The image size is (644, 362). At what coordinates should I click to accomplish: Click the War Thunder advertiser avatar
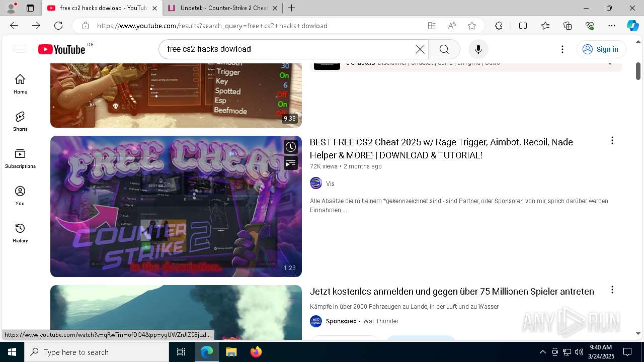[x=316, y=321]
